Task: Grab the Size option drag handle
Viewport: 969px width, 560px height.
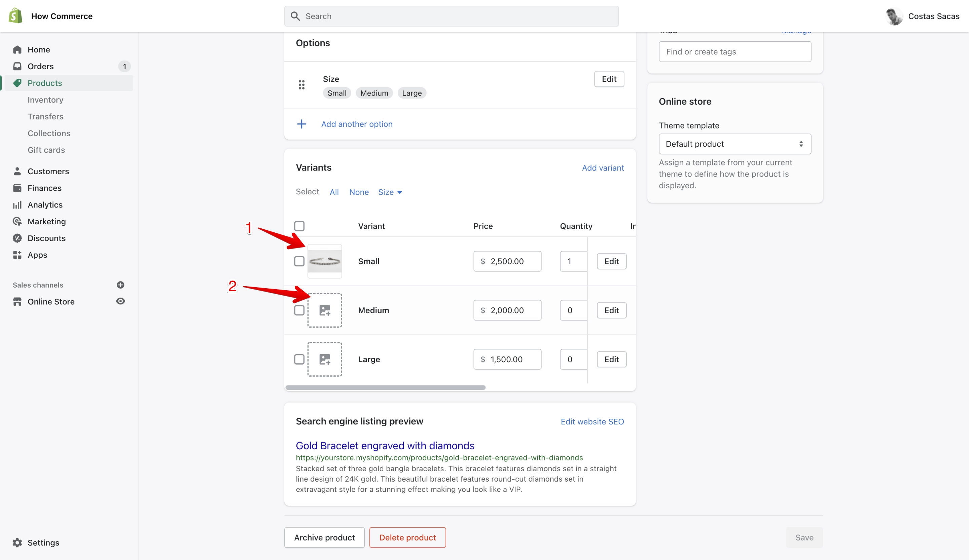Action: (x=301, y=84)
